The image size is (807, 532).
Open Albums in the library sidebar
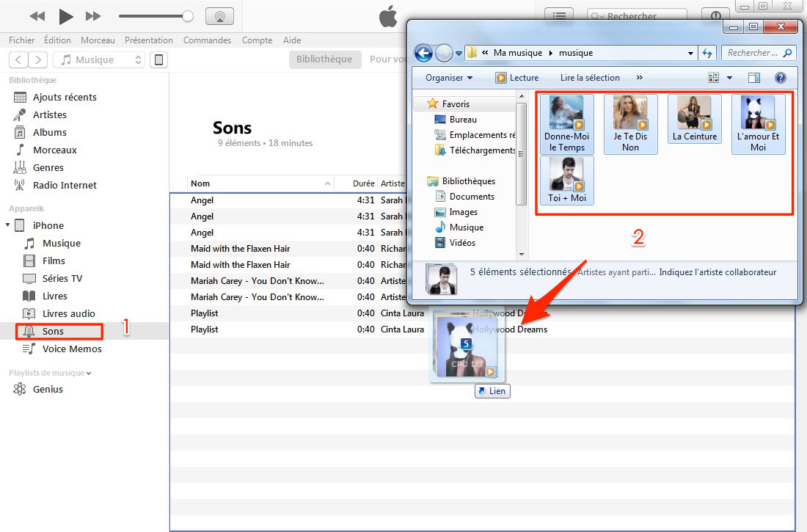click(x=49, y=132)
